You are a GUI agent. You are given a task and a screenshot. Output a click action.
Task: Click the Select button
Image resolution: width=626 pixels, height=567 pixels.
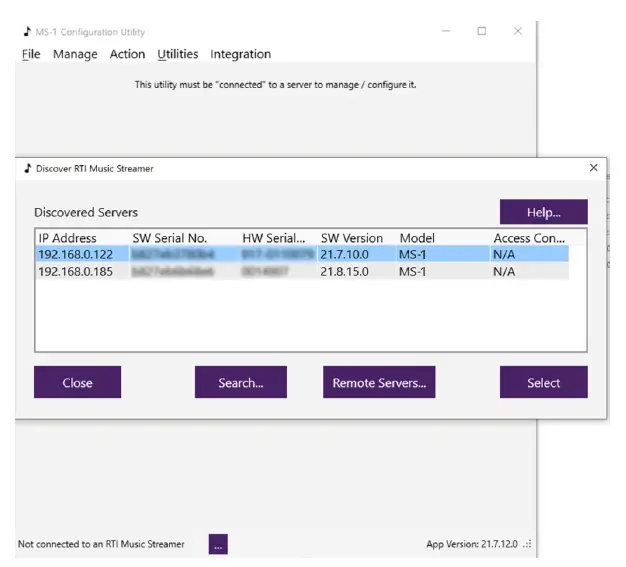[x=543, y=382]
